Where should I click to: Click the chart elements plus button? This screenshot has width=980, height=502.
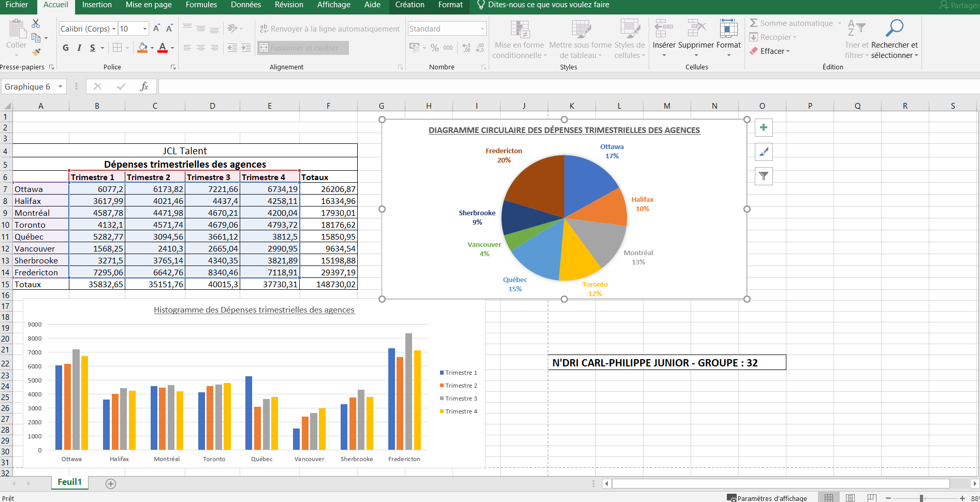pyautogui.click(x=764, y=128)
